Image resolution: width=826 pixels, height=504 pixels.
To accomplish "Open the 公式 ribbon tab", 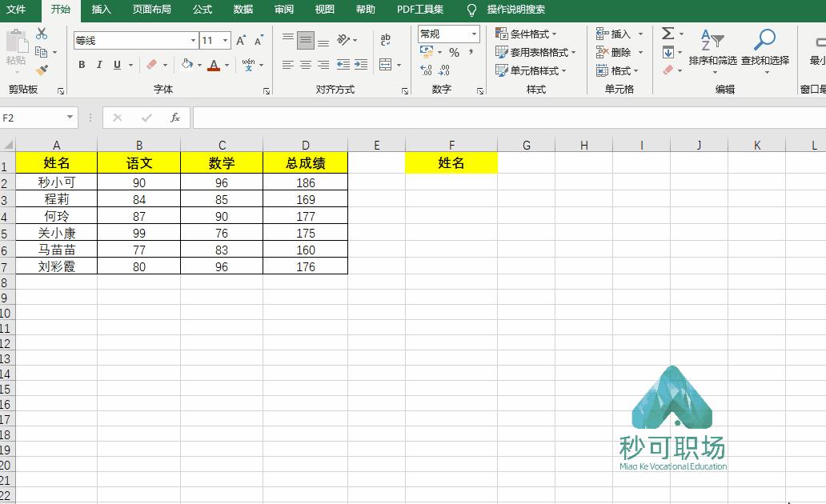I will point(202,10).
